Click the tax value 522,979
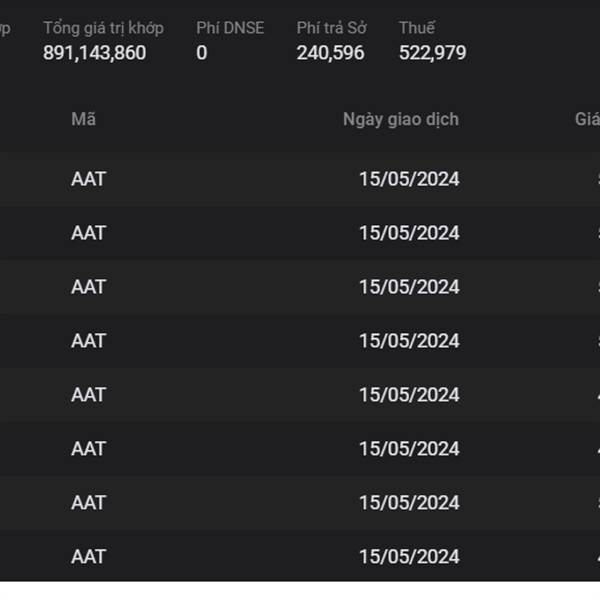Screen dimensions: 600x600 pyautogui.click(x=432, y=53)
